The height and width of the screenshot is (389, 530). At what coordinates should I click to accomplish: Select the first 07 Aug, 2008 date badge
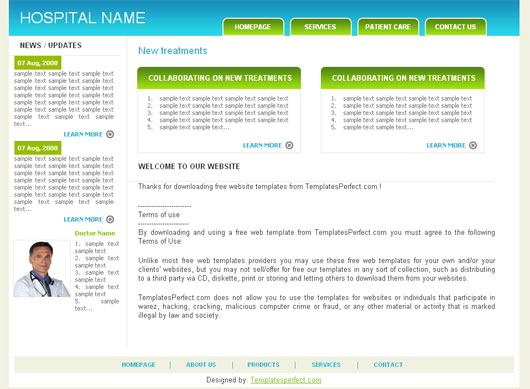(38, 63)
